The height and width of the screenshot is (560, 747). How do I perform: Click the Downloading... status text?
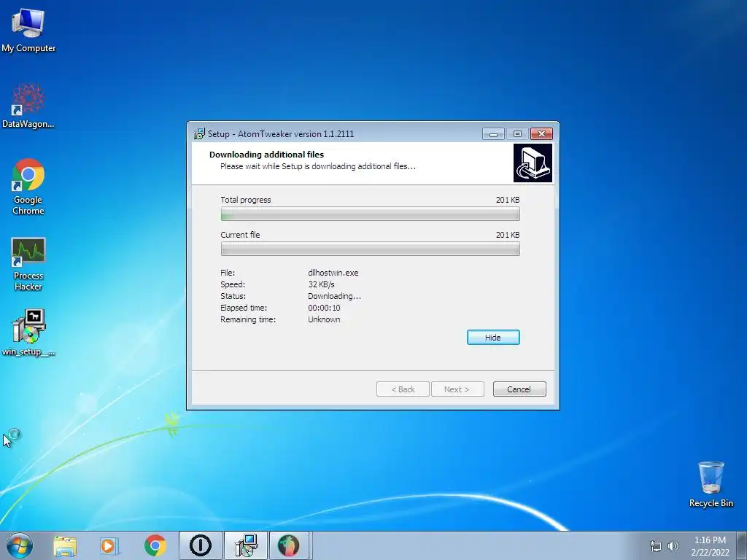coord(334,296)
